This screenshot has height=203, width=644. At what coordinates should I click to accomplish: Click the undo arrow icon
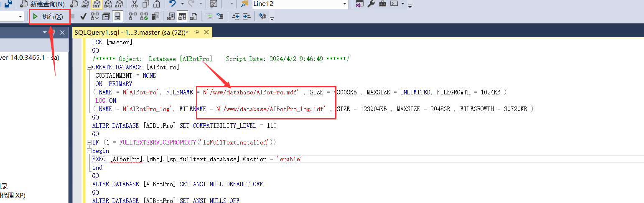(173, 4)
